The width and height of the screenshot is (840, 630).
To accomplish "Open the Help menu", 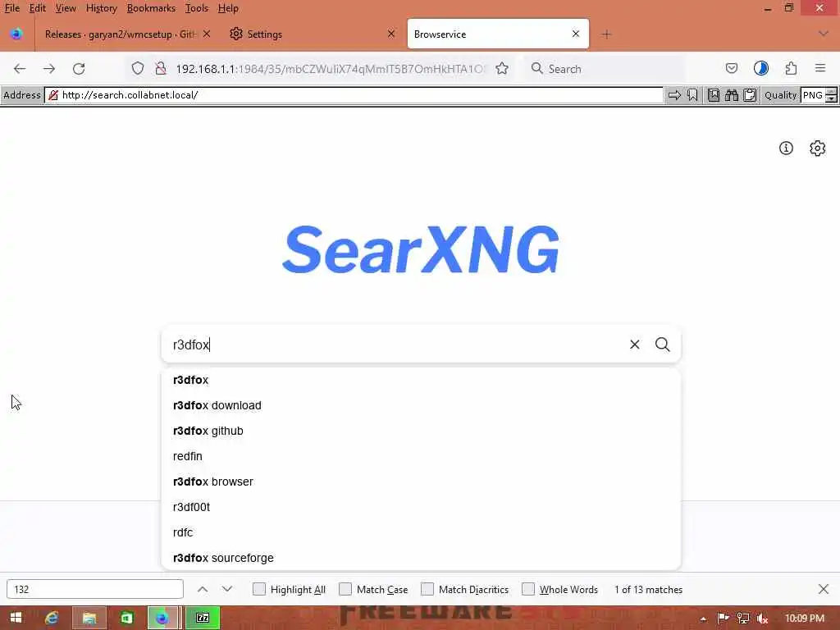I will point(228,8).
